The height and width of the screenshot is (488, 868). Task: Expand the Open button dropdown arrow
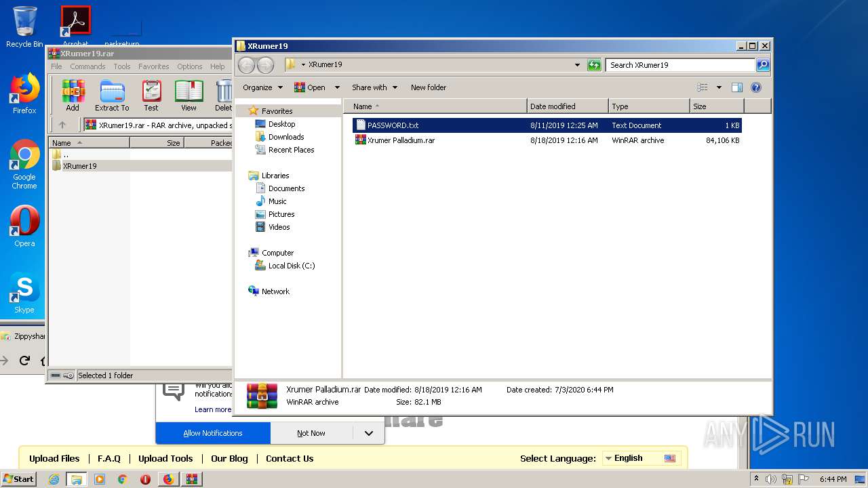tap(337, 87)
